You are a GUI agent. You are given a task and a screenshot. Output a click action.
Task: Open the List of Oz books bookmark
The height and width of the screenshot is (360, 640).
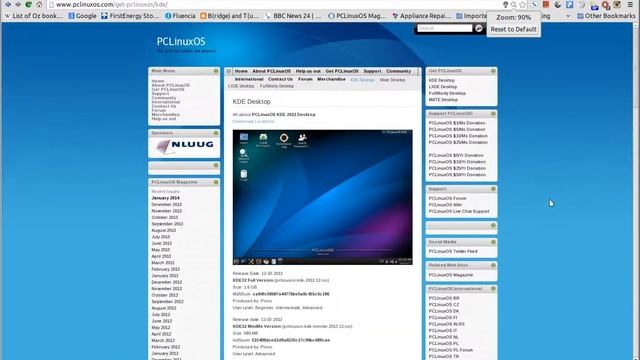[x=33, y=16]
